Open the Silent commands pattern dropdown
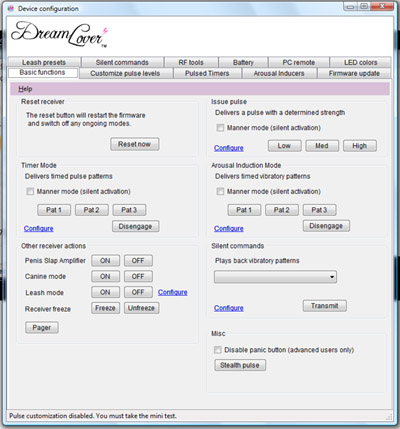The height and width of the screenshot is (429, 400). click(275, 277)
